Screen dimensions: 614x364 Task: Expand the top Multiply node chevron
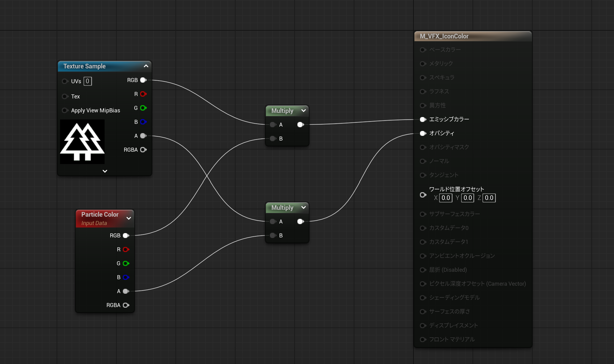click(x=304, y=111)
